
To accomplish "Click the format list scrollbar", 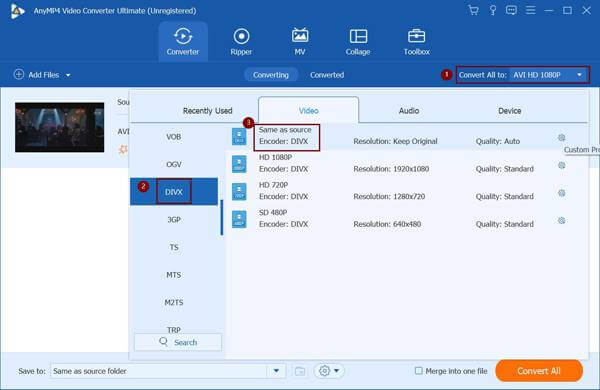I will [x=222, y=217].
